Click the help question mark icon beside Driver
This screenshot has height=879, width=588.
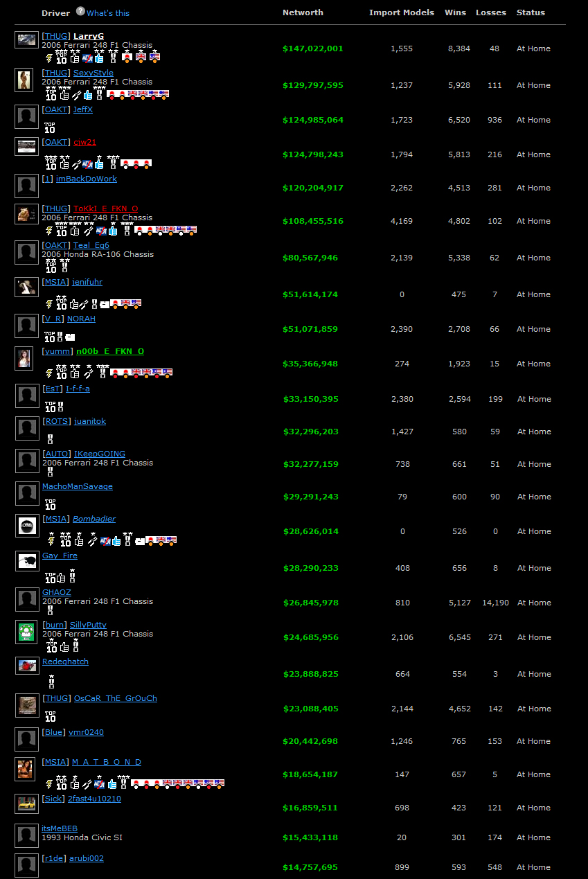click(x=80, y=12)
